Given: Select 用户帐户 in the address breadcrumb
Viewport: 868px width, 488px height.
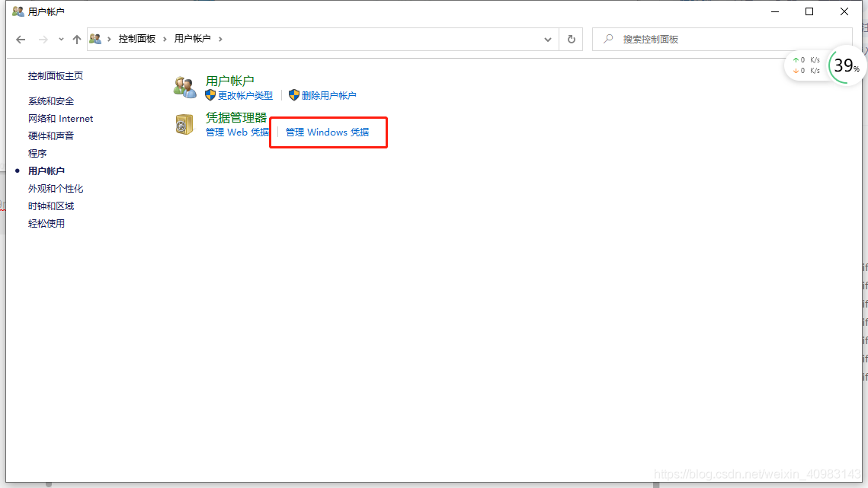Looking at the screenshot, I should click(192, 39).
